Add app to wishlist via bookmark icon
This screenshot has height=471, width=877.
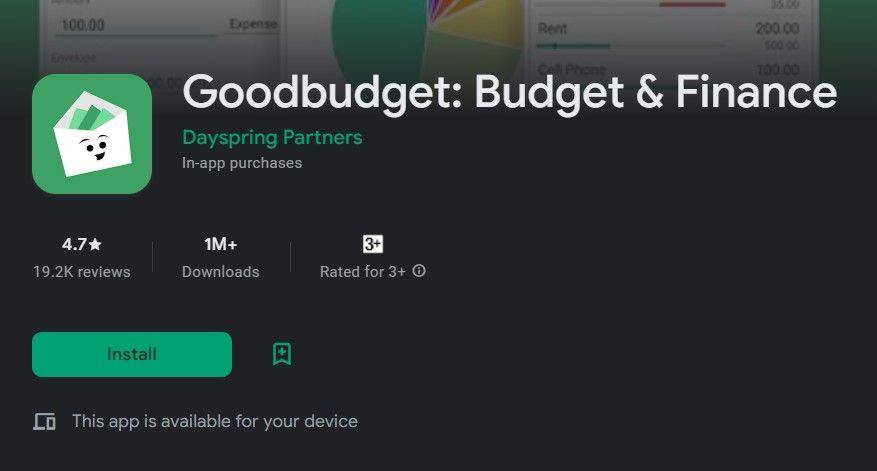pyautogui.click(x=282, y=354)
